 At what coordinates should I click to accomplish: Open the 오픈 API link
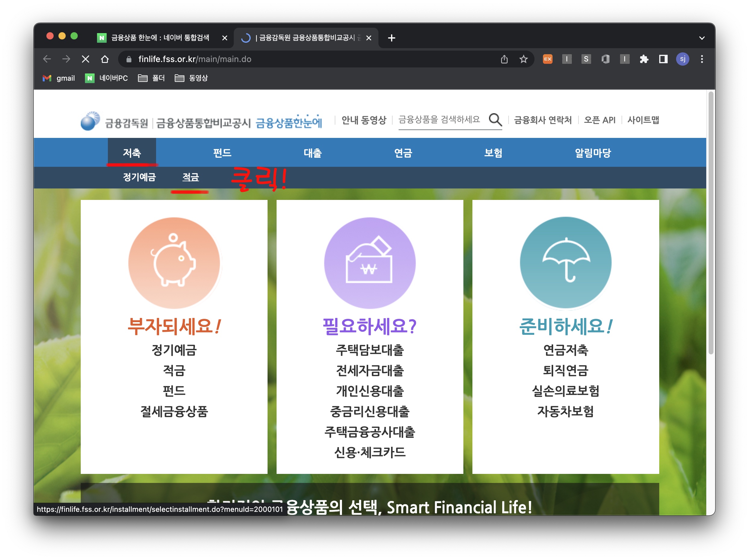point(599,120)
